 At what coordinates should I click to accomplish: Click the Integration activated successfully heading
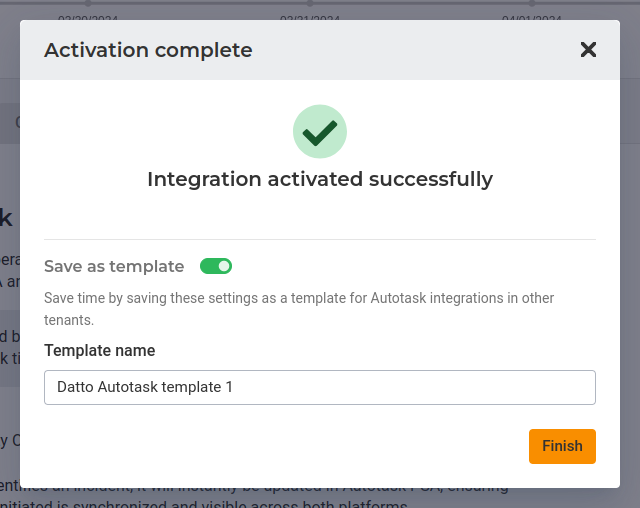click(x=320, y=180)
